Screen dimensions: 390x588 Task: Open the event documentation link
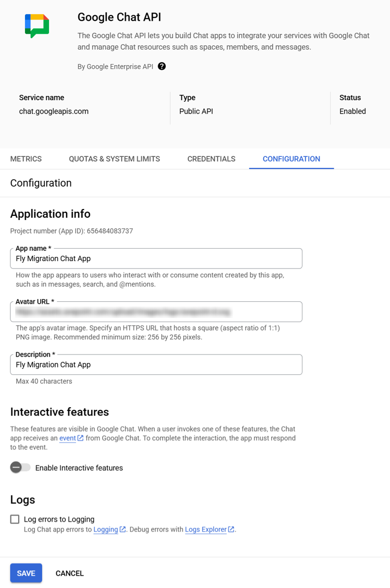coord(67,438)
